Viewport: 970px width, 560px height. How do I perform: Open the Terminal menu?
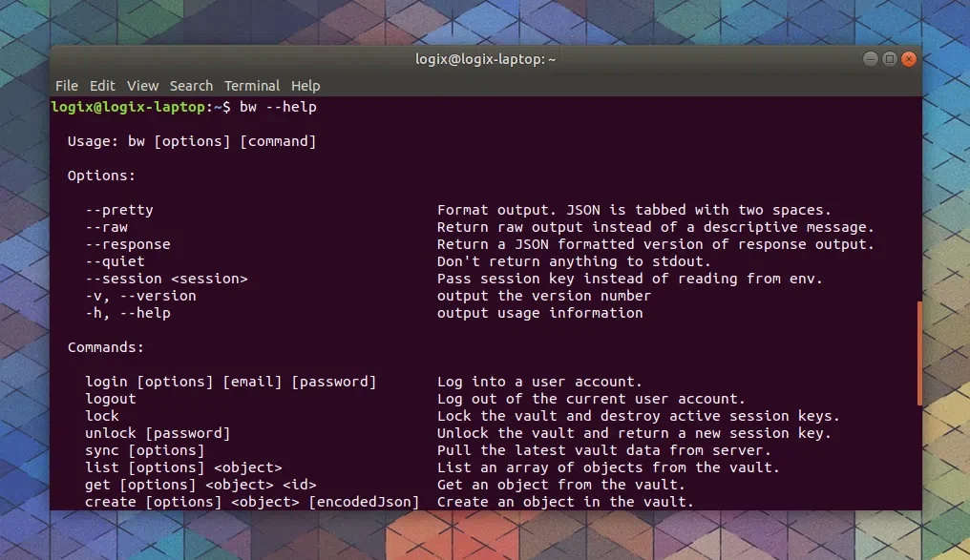click(251, 86)
